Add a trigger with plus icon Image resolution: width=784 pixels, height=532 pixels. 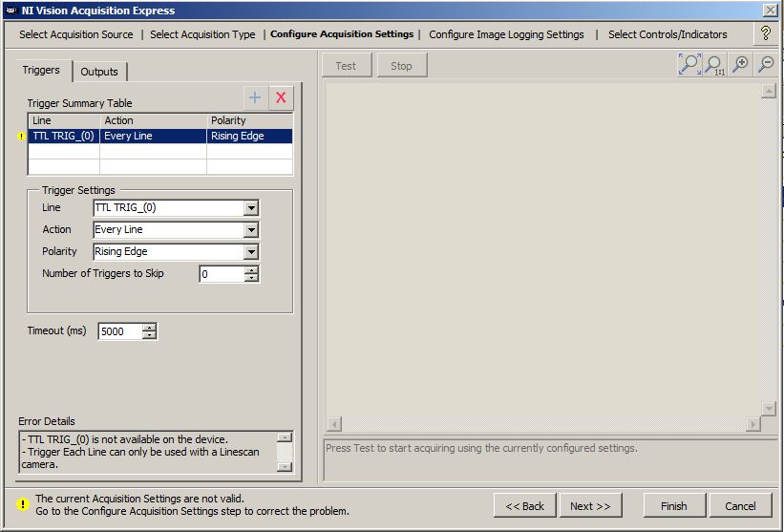pos(256,97)
